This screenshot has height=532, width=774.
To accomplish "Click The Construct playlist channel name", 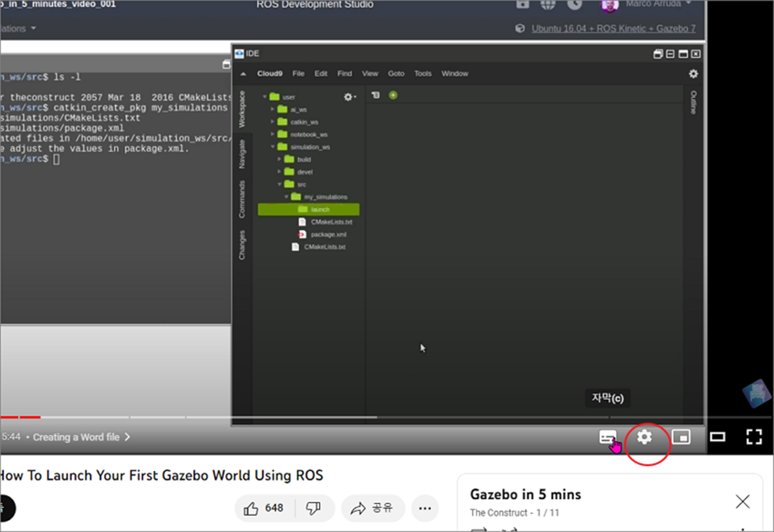I will [499, 513].
